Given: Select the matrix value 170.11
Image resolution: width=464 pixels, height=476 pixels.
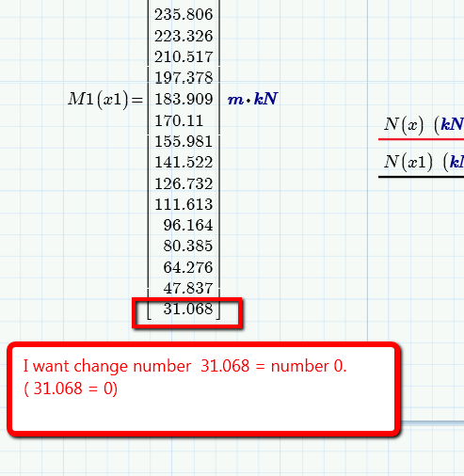Looking at the screenshot, I should pos(179,120).
